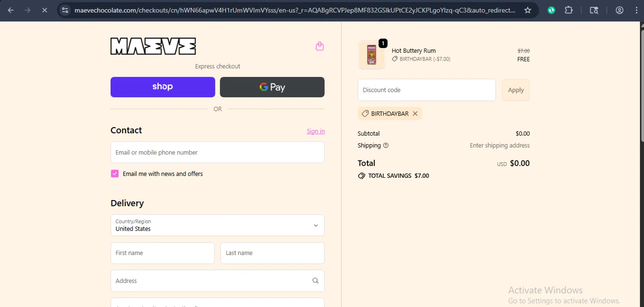Open the Grammarly extension icon
The width and height of the screenshot is (644, 307).
coord(551,10)
